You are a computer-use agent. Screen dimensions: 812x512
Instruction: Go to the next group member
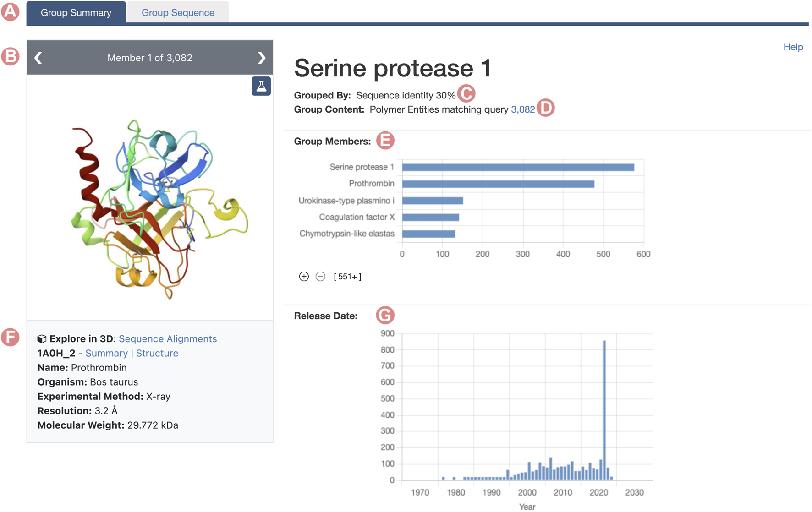(x=261, y=58)
